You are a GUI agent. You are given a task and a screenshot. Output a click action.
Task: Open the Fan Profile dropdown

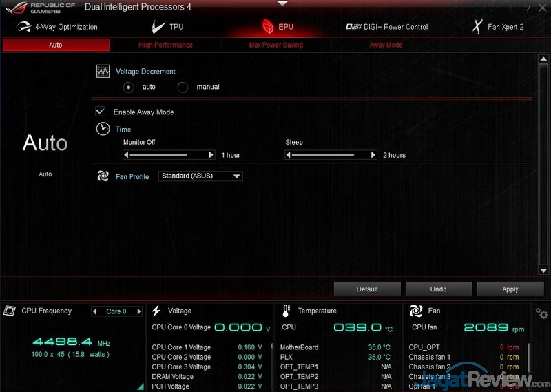tap(200, 176)
